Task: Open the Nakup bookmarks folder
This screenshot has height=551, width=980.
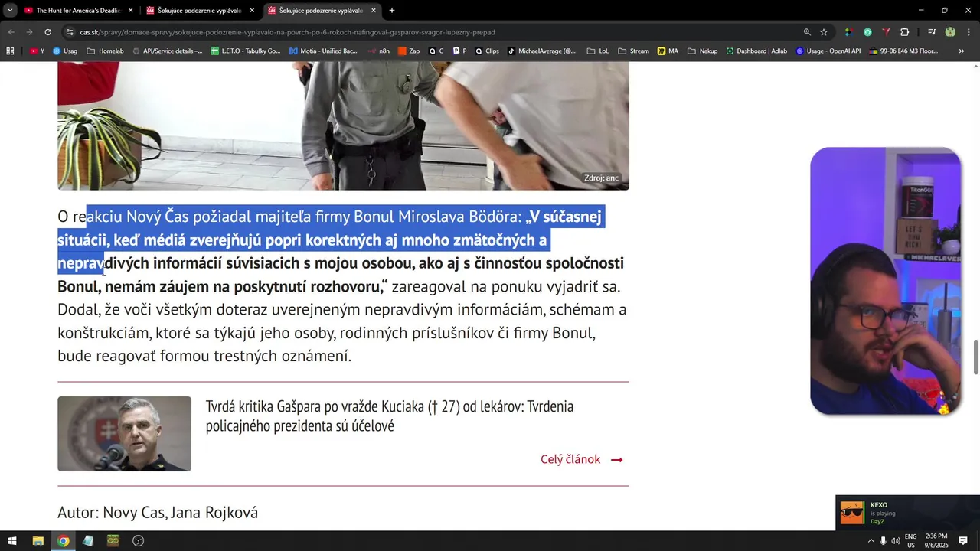Action: [x=703, y=51]
